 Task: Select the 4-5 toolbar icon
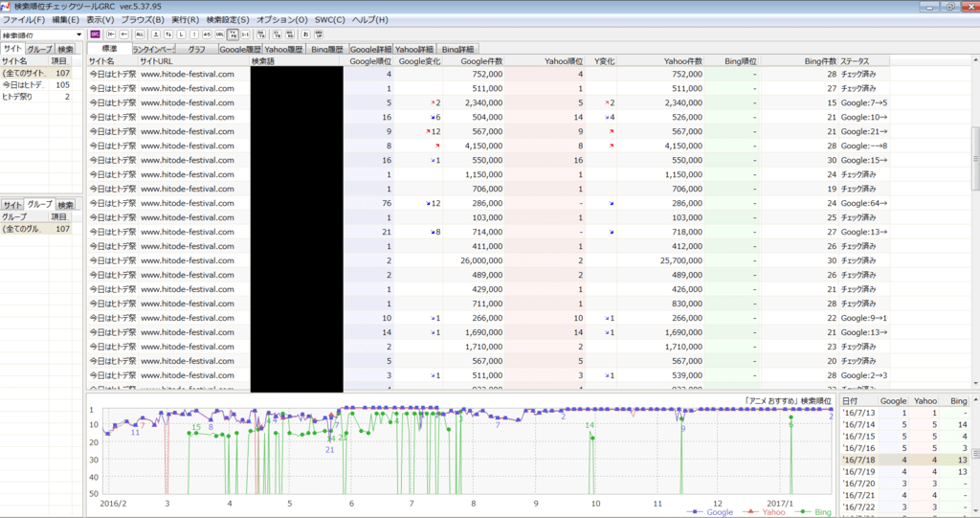click(207, 34)
